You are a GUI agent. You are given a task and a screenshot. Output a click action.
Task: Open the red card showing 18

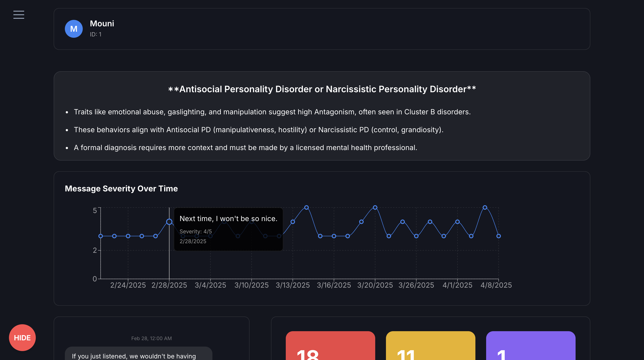(x=330, y=347)
